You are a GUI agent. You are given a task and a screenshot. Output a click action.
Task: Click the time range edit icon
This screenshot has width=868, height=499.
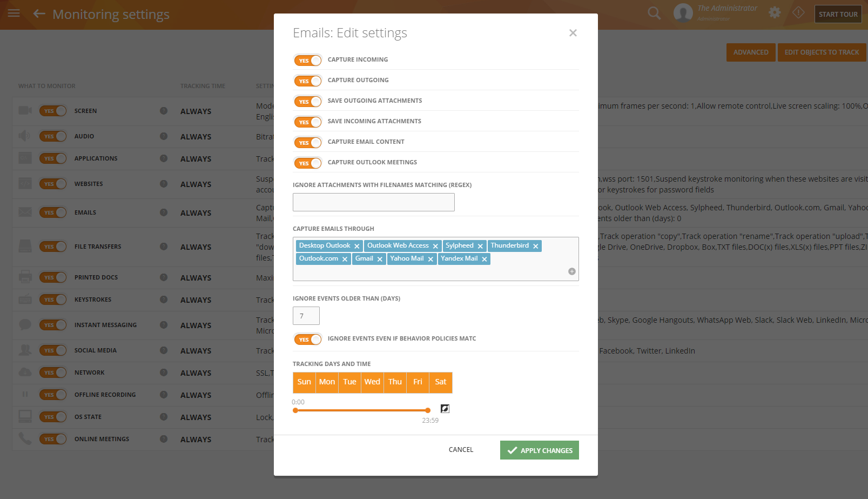pos(445,409)
